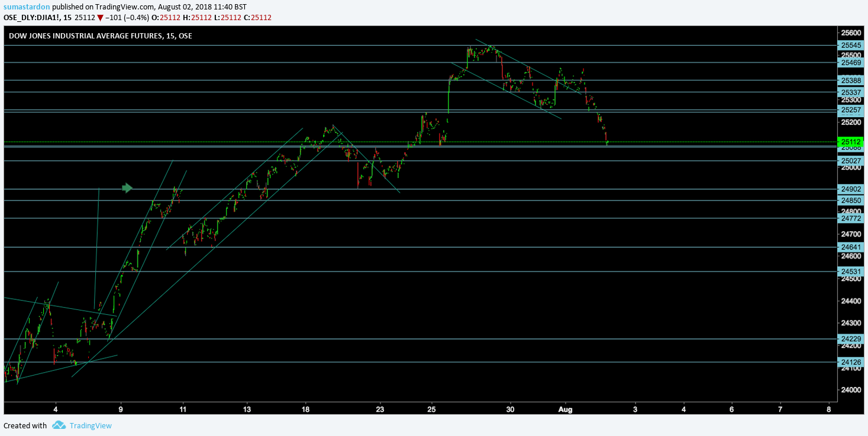This screenshot has width=868, height=436.
Task: Open the sumastardon author profile link
Action: (x=27, y=7)
